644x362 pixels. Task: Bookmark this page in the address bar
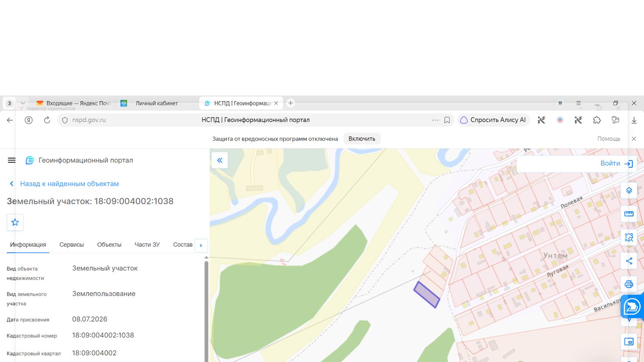tap(447, 120)
